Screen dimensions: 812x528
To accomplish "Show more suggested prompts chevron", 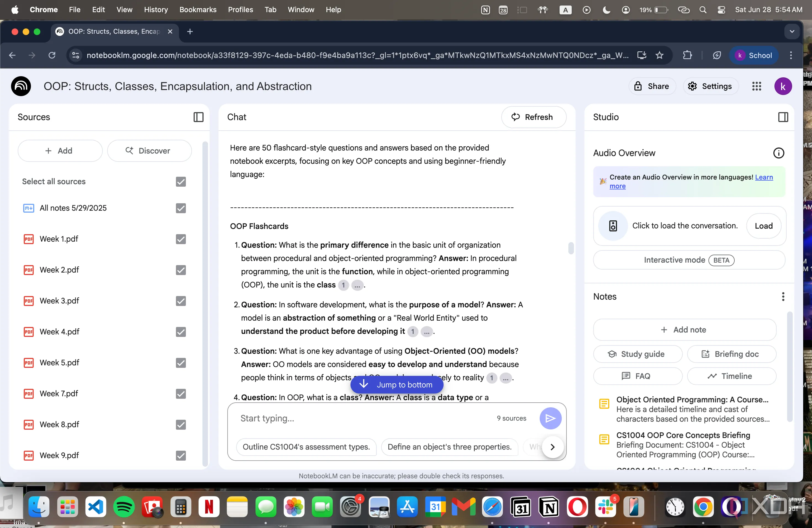I will pyautogui.click(x=552, y=447).
